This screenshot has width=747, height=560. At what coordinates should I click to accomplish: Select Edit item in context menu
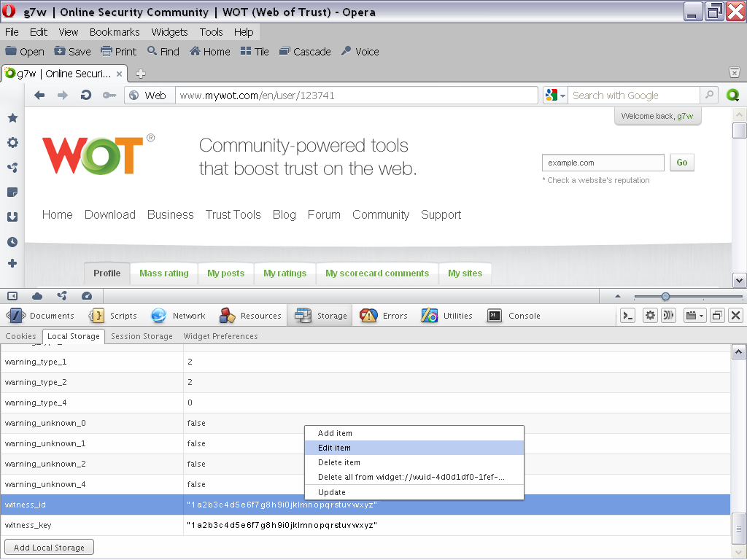click(414, 448)
